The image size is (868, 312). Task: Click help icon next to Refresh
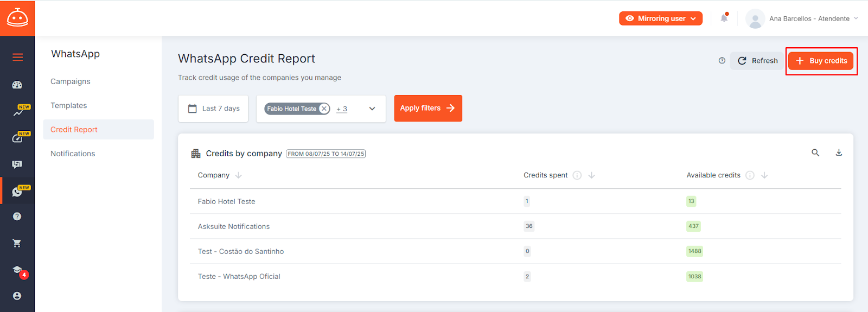tap(722, 61)
